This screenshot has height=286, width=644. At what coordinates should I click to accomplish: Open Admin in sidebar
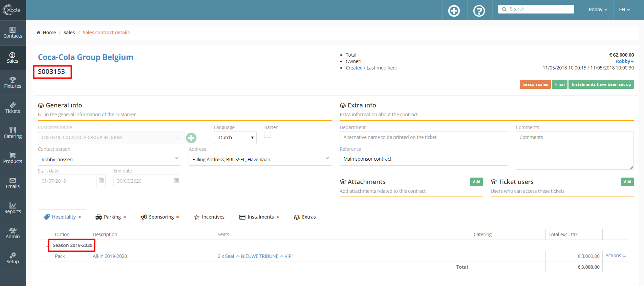13,233
